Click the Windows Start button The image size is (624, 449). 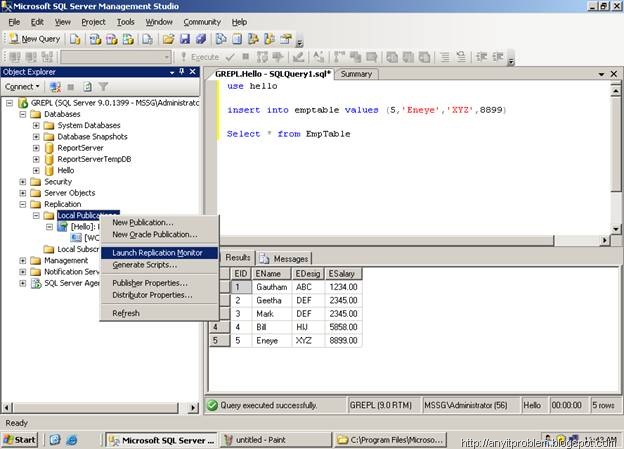coord(20,440)
